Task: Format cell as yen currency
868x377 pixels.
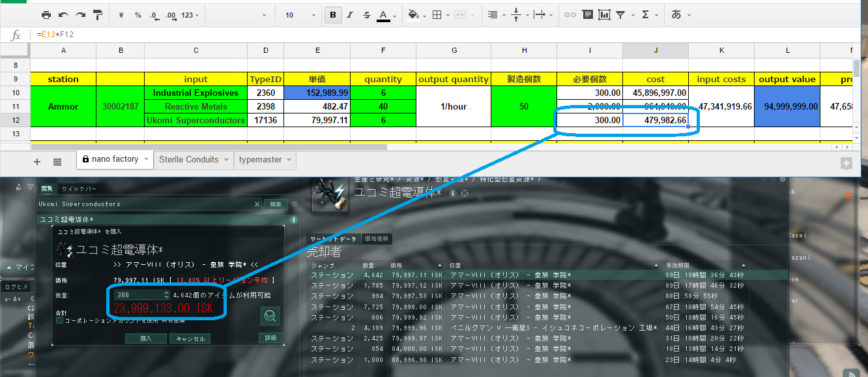Action: [x=122, y=14]
